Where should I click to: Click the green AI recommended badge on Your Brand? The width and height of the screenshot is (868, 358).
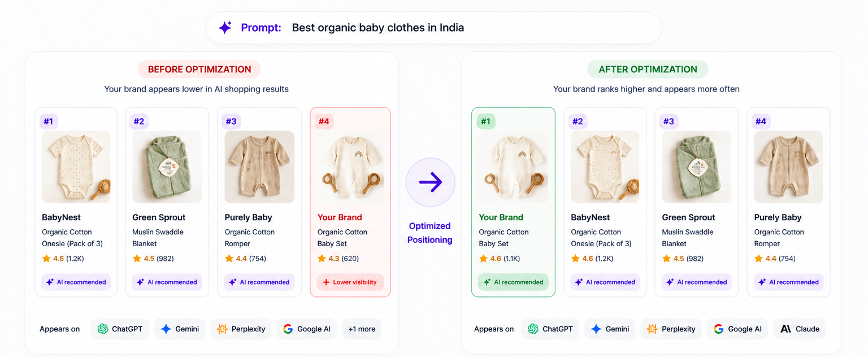pyautogui.click(x=513, y=282)
